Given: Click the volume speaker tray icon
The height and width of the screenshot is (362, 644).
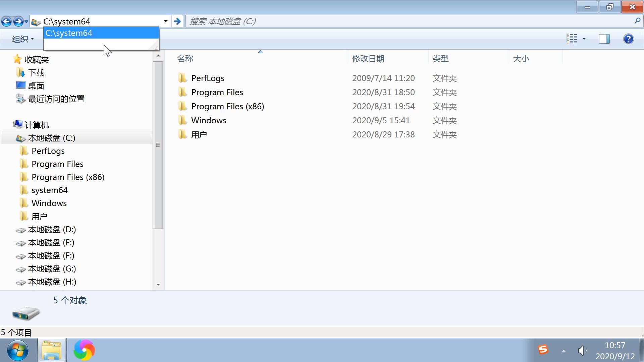Looking at the screenshot, I should (582, 351).
